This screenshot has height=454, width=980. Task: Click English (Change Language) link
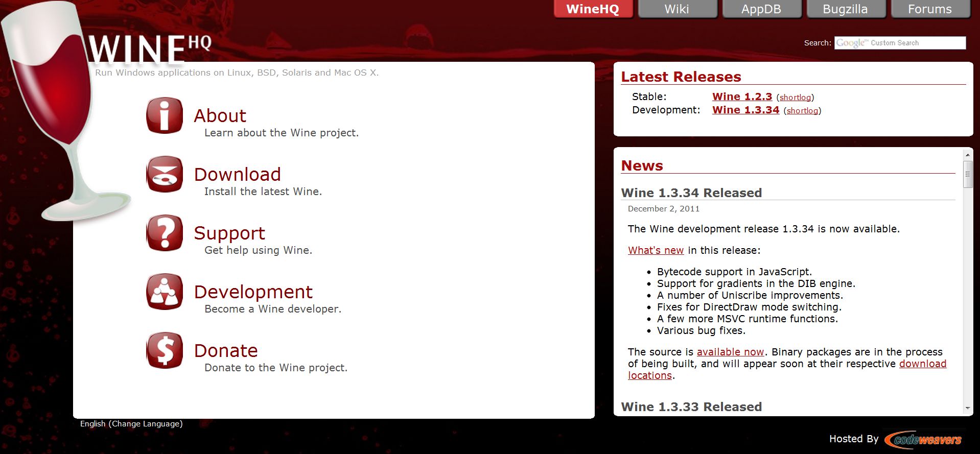tap(131, 424)
